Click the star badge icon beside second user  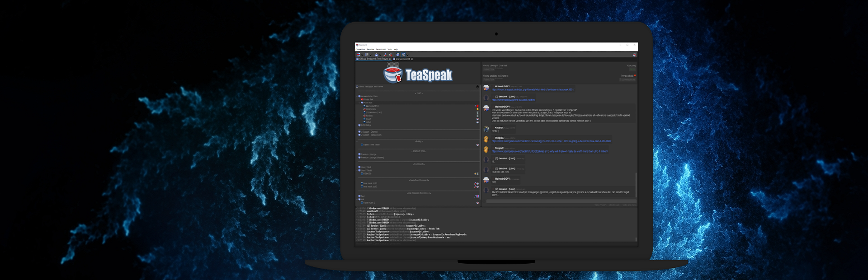(477, 109)
